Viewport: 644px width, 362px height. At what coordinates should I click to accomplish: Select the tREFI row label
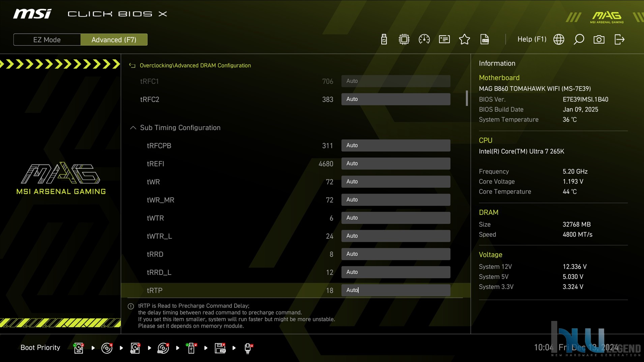pyautogui.click(x=155, y=164)
